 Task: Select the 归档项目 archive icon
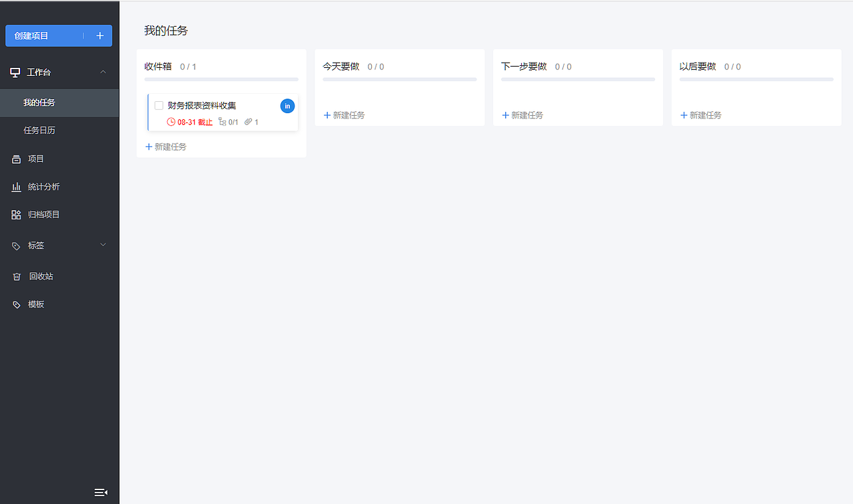[16, 214]
